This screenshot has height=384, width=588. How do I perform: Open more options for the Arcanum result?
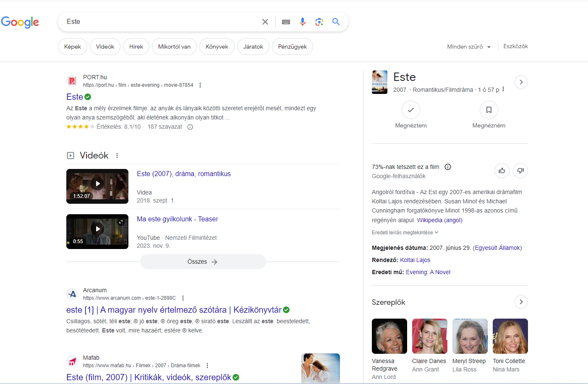[183, 298]
